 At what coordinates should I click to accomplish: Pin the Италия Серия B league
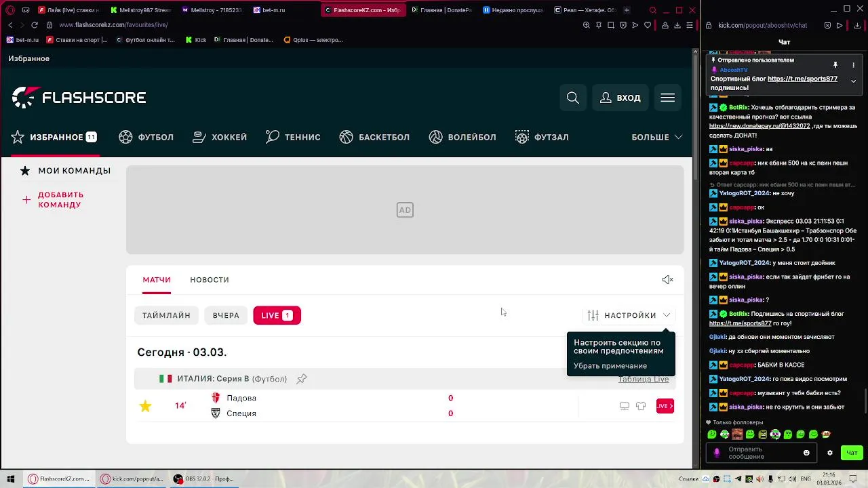(x=302, y=379)
